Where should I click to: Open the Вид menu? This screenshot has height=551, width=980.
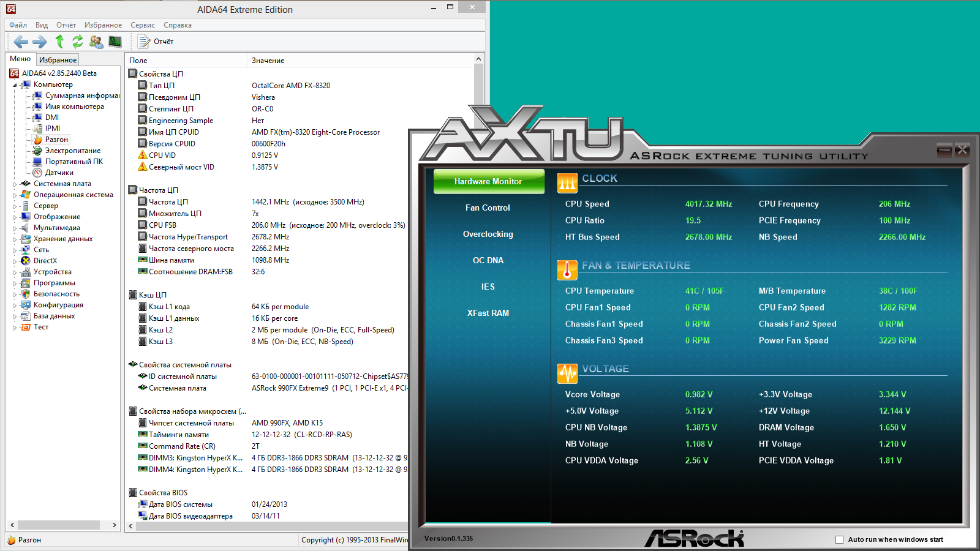pyautogui.click(x=42, y=25)
